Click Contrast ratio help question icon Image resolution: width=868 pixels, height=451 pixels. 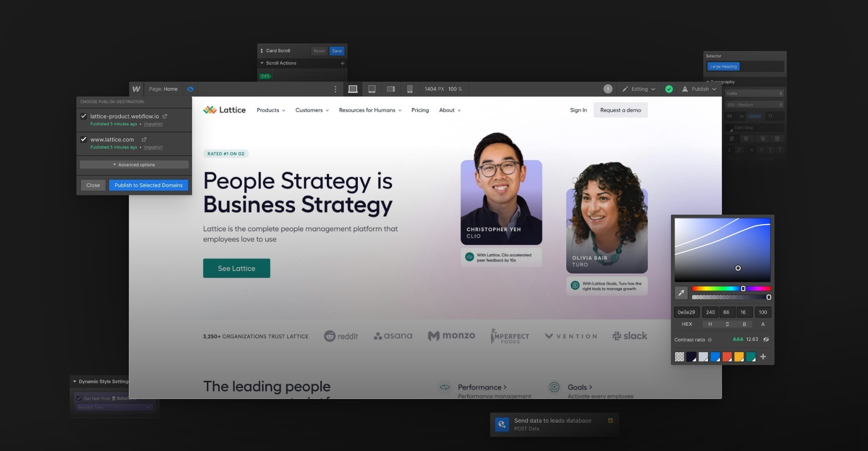710,340
